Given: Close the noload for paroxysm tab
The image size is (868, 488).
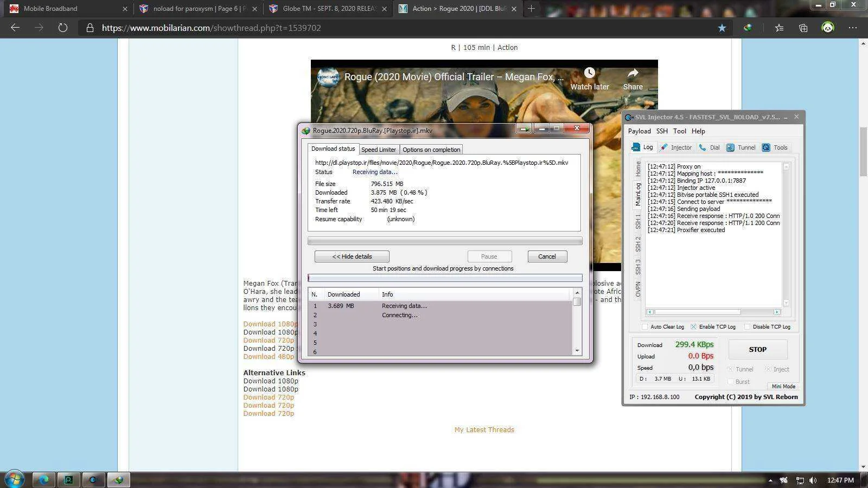Looking at the screenshot, I should point(254,9).
